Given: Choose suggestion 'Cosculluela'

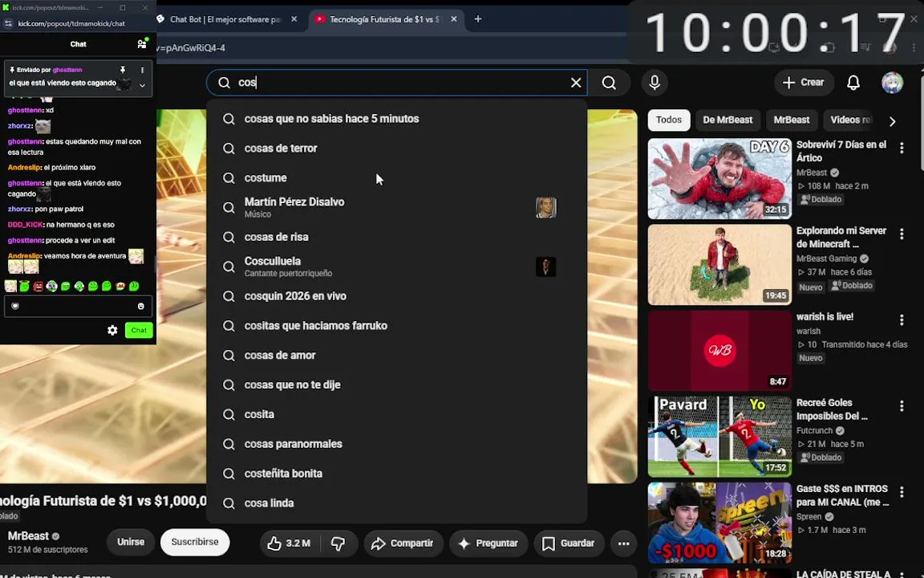Looking at the screenshot, I should (x=396, y=267).
